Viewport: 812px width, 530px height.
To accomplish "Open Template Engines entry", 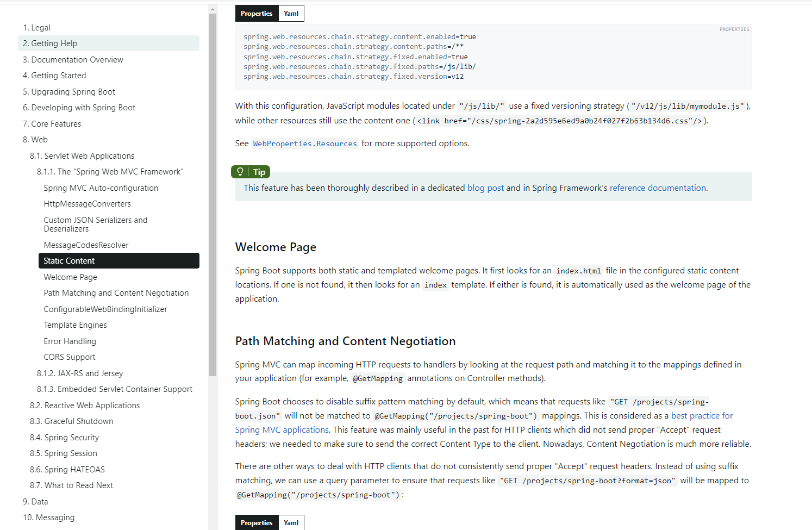I will coord(76,325).
